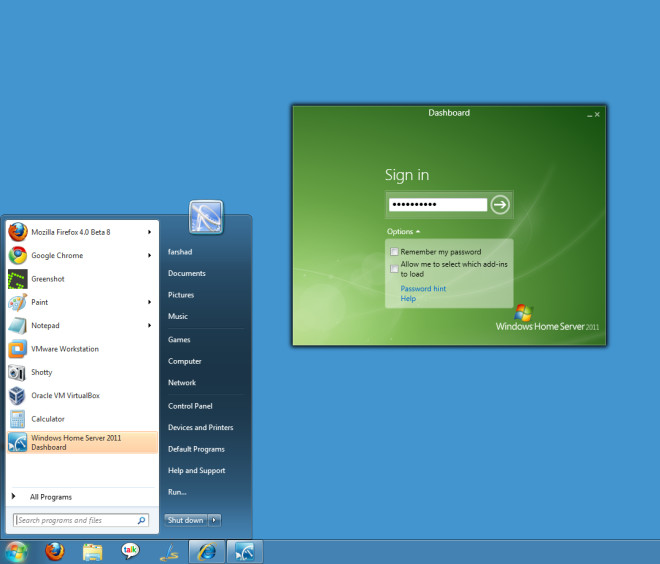660x564 pixels.
Task: Expand Firefox jump list arrow
Action: click(x=149, y=232)
